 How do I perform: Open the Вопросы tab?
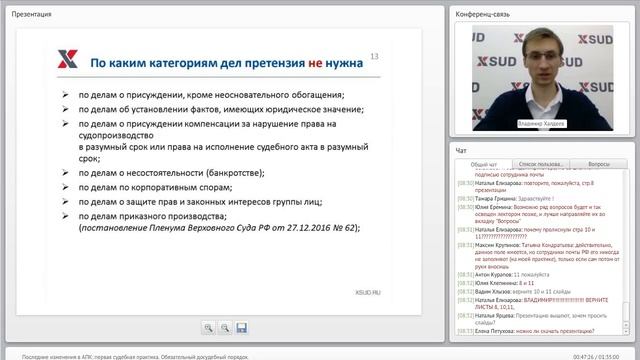(599, 164)
